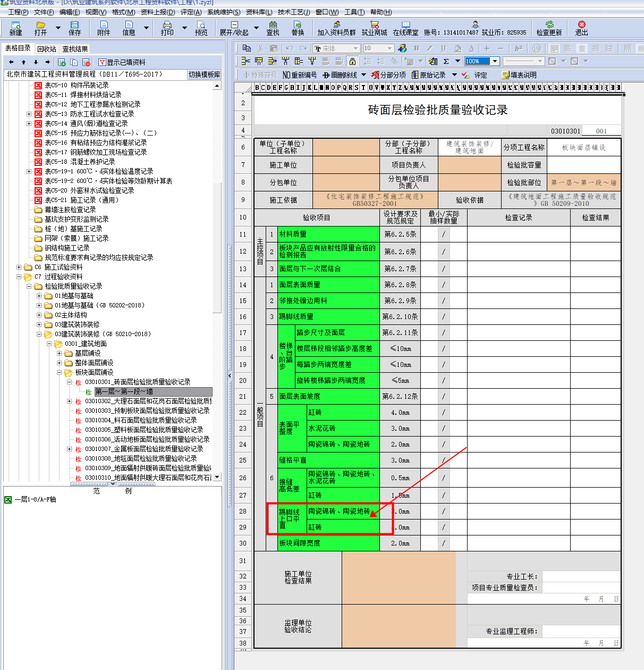Open dropdown arrow next to 打印

point(184,28)
